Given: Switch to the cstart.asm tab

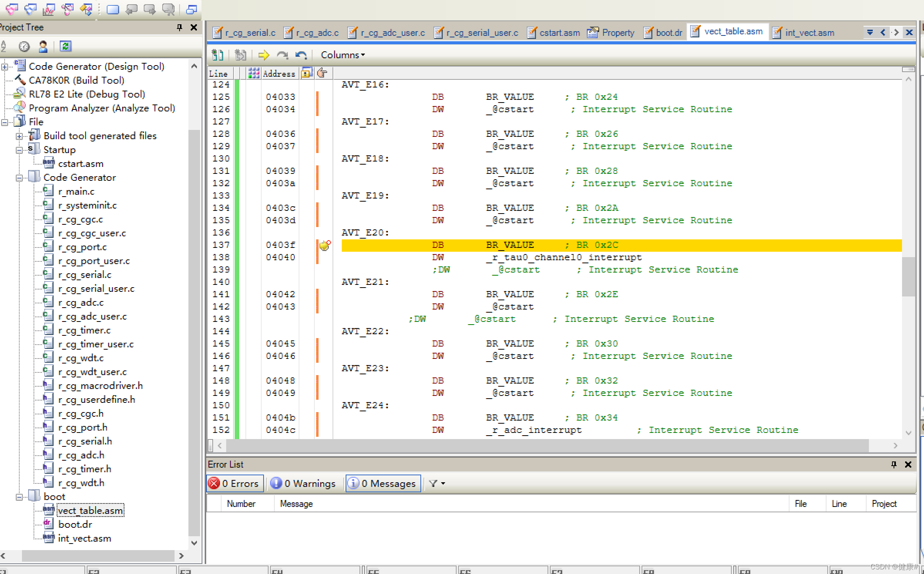Looking at the screenshot, I should tap(554, 33).
